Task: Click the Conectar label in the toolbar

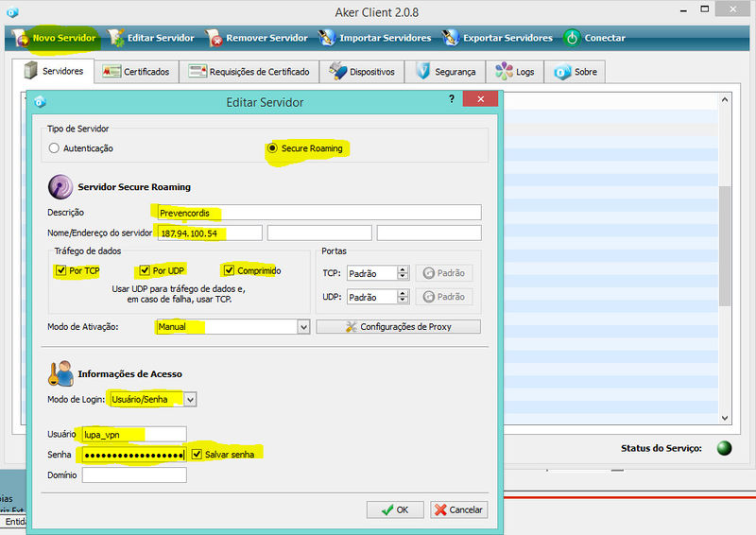Action: (x=605, y=38)
